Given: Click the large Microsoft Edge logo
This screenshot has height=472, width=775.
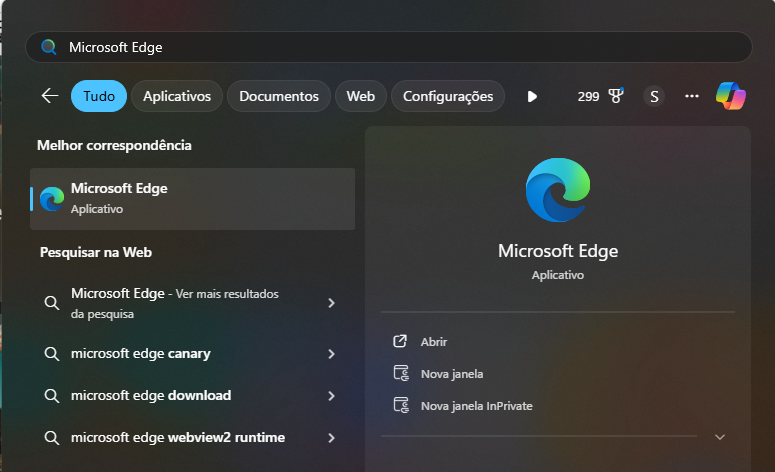Looking at the screenshot, I should point(557,190).
